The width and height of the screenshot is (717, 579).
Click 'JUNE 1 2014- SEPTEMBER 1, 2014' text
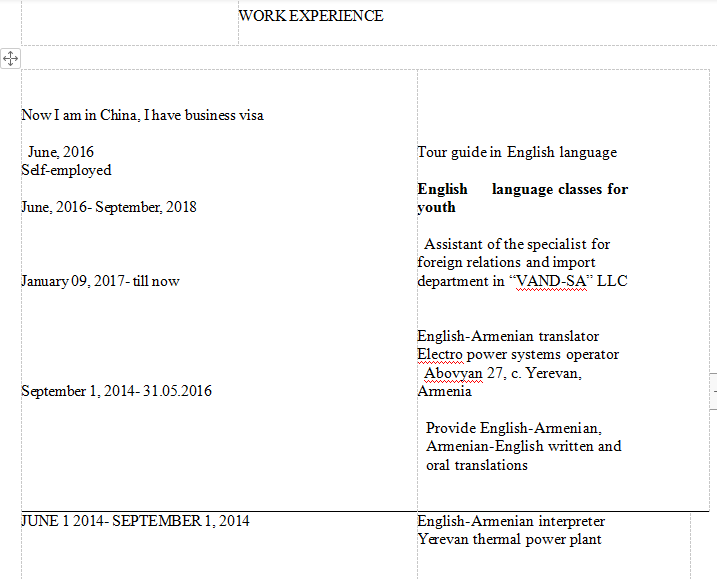click(135, 521)
